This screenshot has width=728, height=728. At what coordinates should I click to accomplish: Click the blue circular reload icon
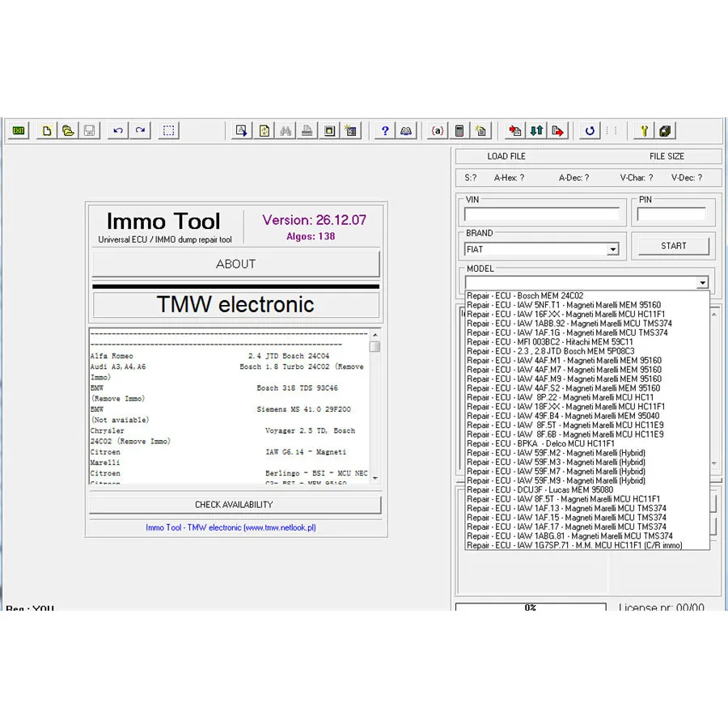click(590, 130)
